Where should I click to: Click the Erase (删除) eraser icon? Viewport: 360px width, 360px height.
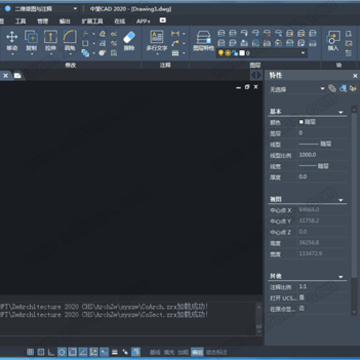129,37
